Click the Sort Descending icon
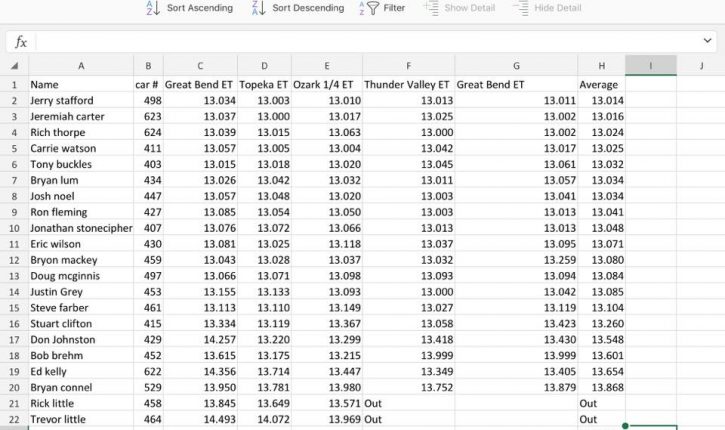This screenshot has height=430, width=725. [258, 8]
